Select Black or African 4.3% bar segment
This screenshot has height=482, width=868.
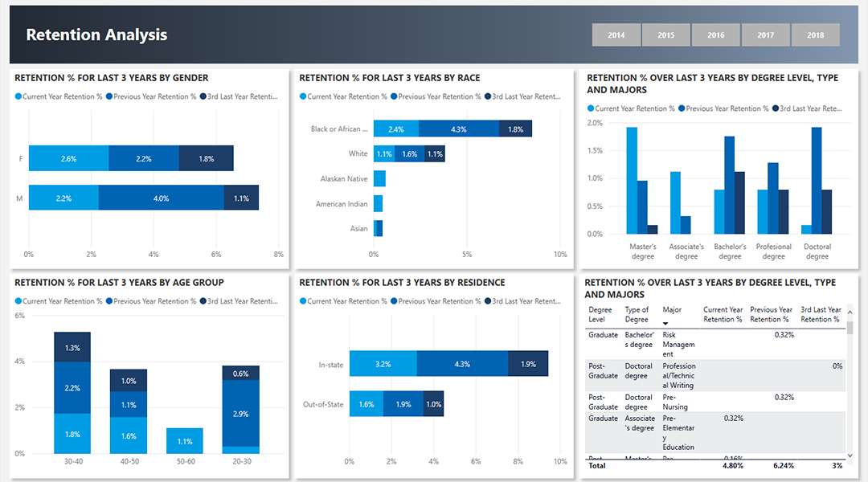point(458,129)
